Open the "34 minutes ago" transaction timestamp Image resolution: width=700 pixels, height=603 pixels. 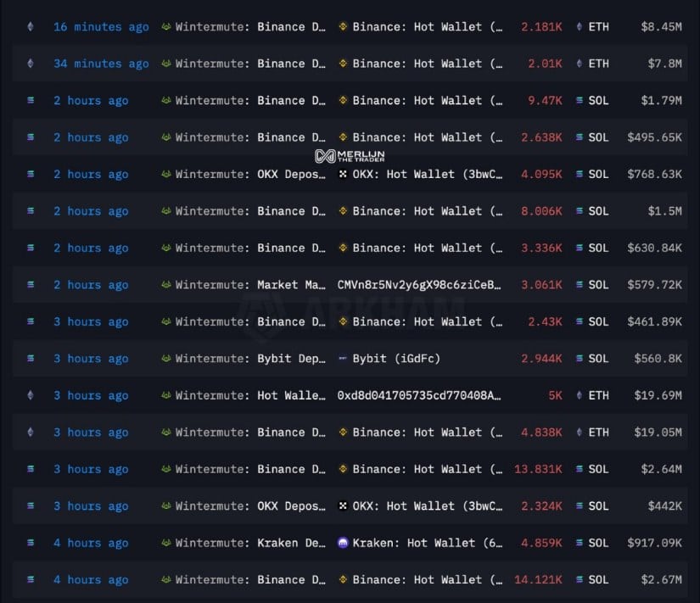pyautogui.click(x=101, y=64)
